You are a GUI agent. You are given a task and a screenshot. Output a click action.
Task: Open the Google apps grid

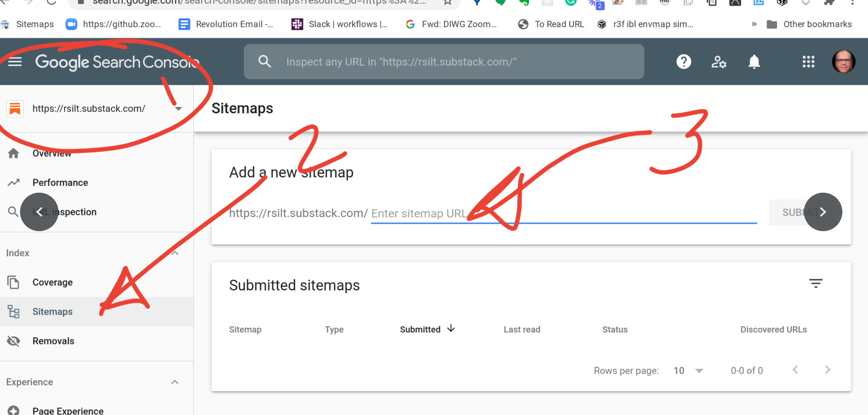[x=808, y=62]
